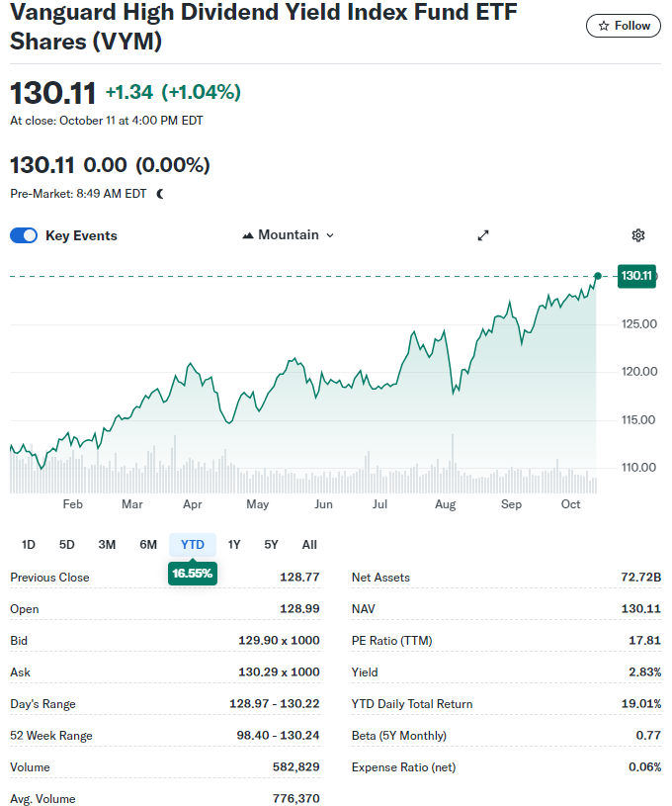
Task: Click the 110.00 y-axis label
Action: point(638,467)
